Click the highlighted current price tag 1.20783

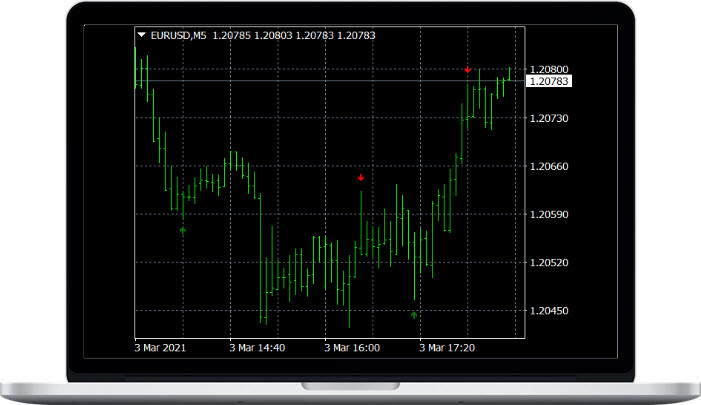coord(549,81)
